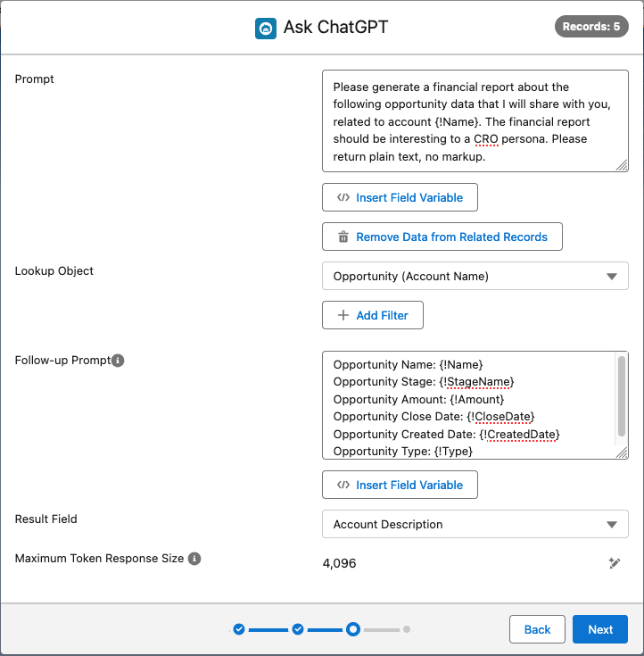This screenshot has width=644, height=656.
Task: Click the trash icon in Remove Data button
Action: [x=343, y=237]
